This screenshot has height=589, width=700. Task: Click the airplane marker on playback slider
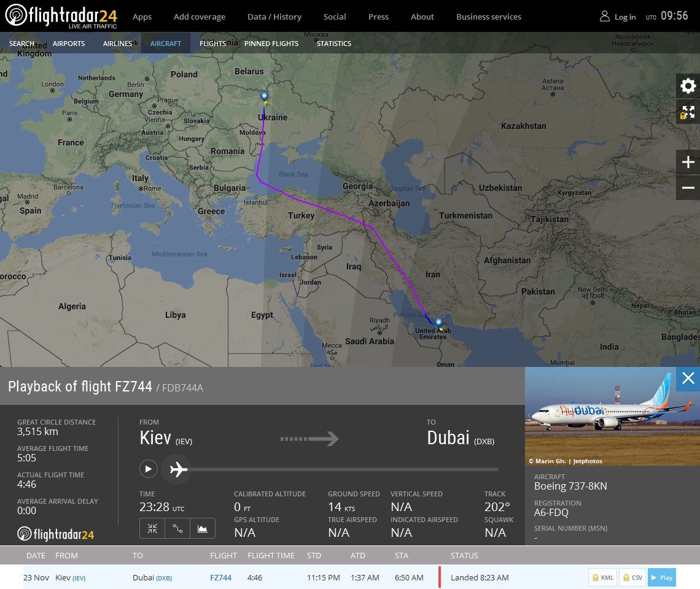[x=178, y=470]
